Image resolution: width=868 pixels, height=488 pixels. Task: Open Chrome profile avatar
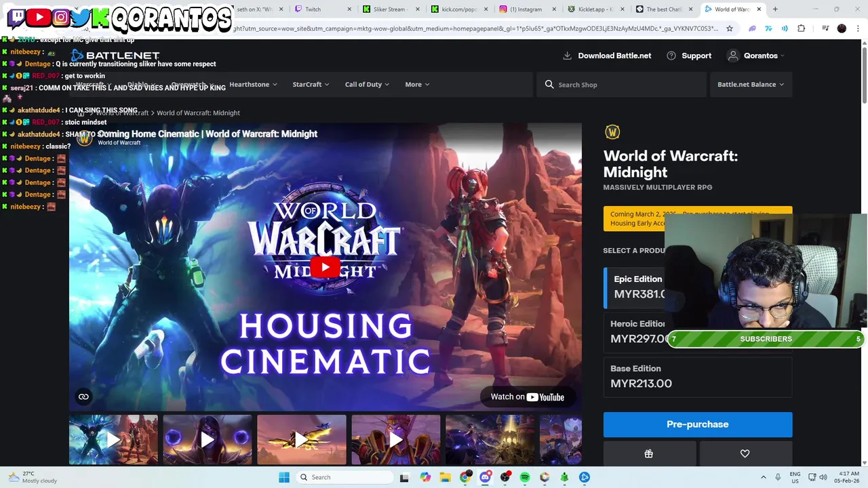point(842,28)
